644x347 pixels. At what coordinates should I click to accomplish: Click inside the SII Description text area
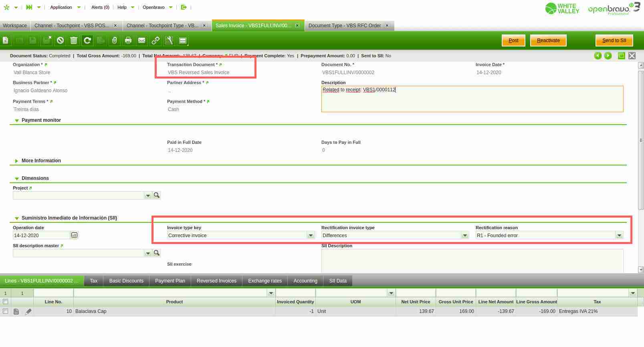pyautogui.click(x=472, y=260)
